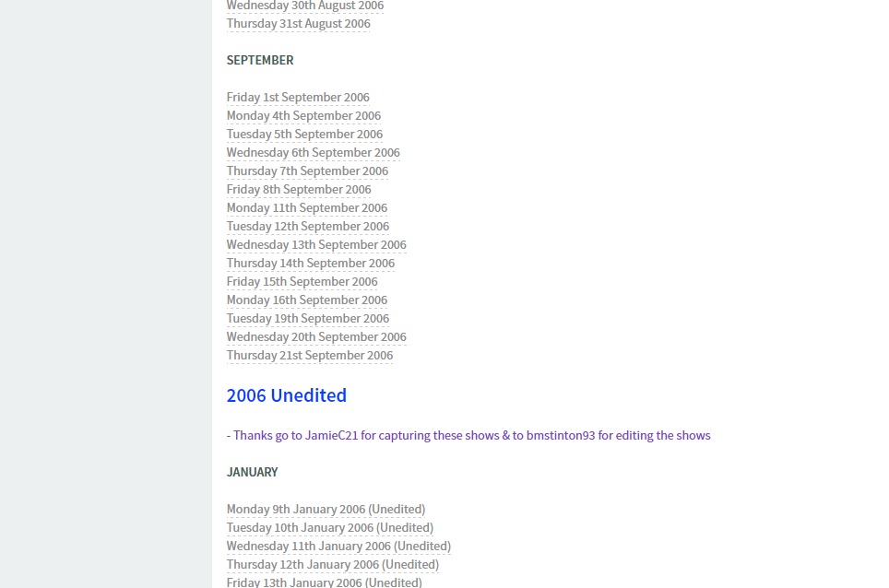
Task: Select Tuesday 5th September 2006 entry
Action: coord(304,135)
